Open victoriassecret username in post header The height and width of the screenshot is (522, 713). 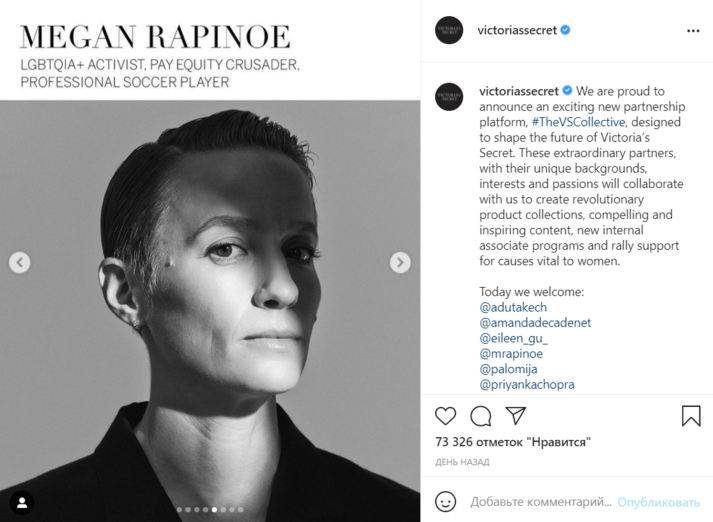coord(517,30)
